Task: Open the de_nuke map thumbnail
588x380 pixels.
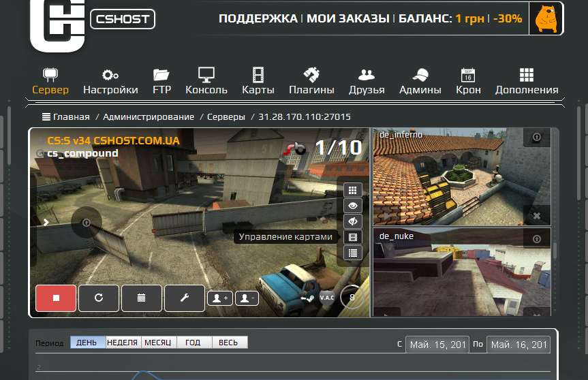Action: [462, 272]
